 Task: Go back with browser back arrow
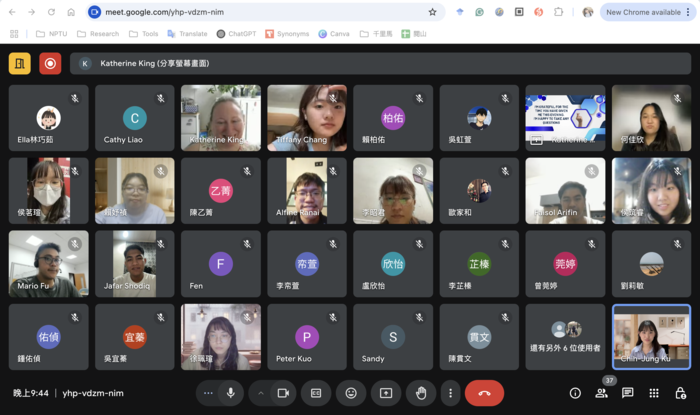12,12
